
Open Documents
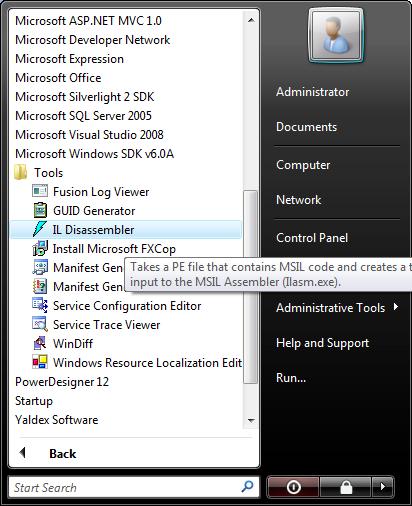click(x=306, y=127)
